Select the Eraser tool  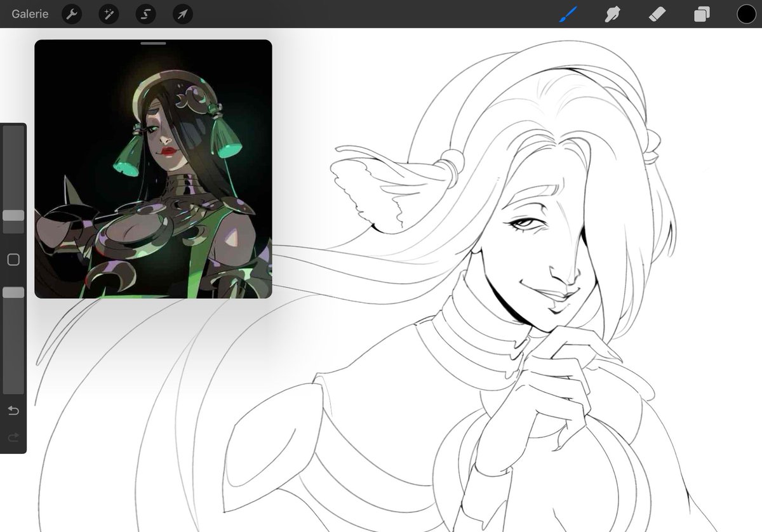click(x=657, y=14)
